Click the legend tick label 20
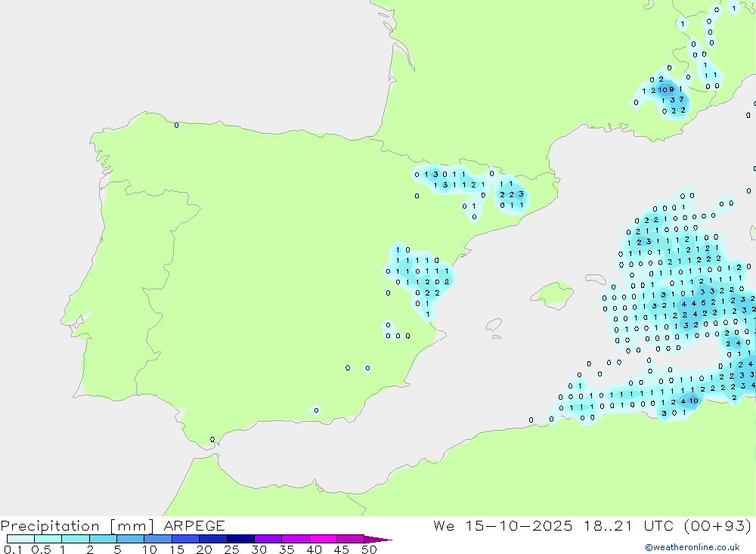Screen dimensions: 756x554 pos(204,549)
